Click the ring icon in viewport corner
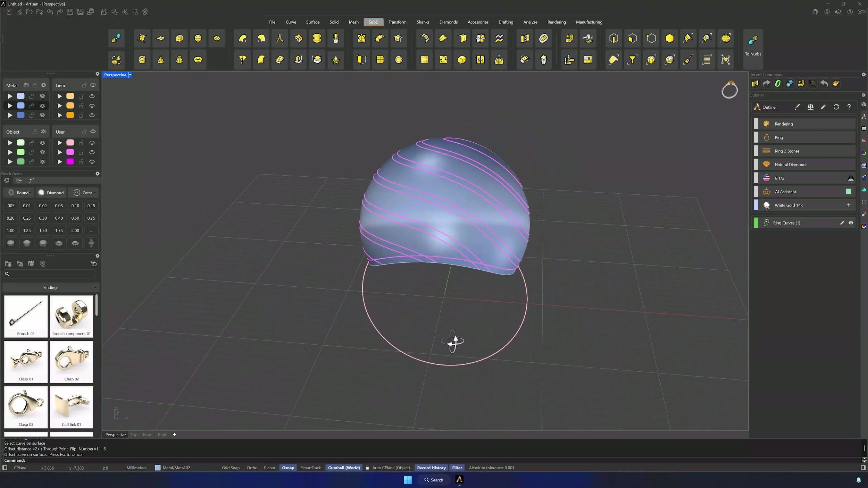868x488 pixels. 729,90
